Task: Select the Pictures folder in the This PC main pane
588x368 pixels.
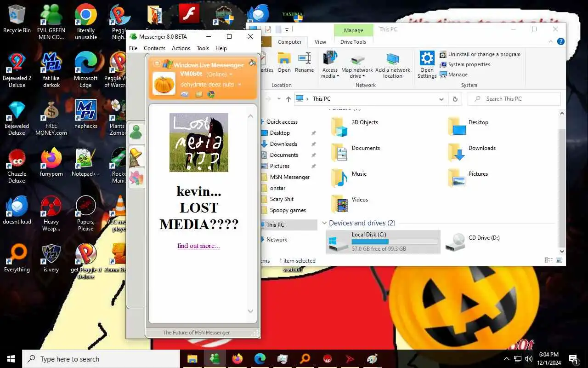Action: click(468, 178)
